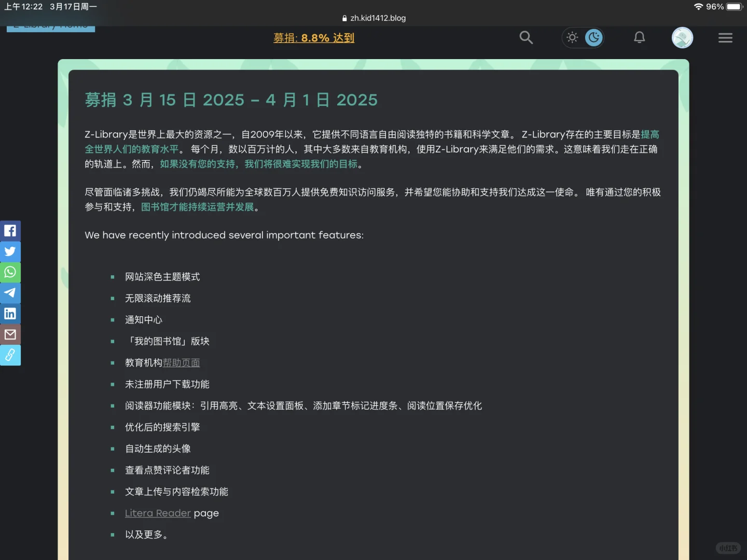Viewport: 747px width, 560px height.
Task: Click list item 通知中心
Action: point(144,320)
